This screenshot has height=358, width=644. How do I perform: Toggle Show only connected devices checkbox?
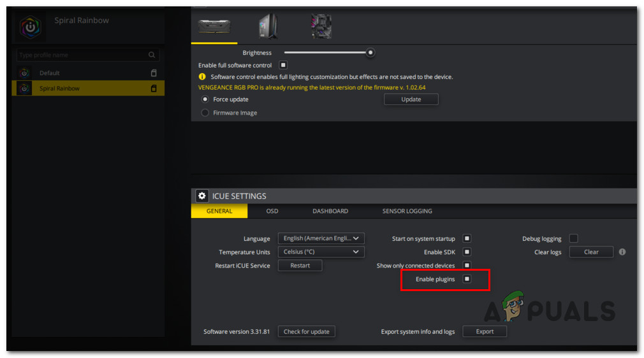tap(467, 266)
